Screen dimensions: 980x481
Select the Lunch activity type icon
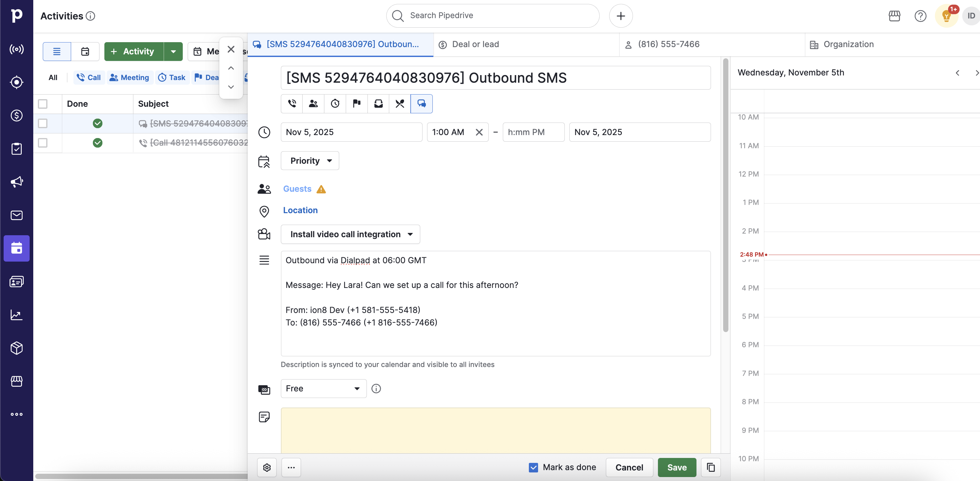pos(399,103)
